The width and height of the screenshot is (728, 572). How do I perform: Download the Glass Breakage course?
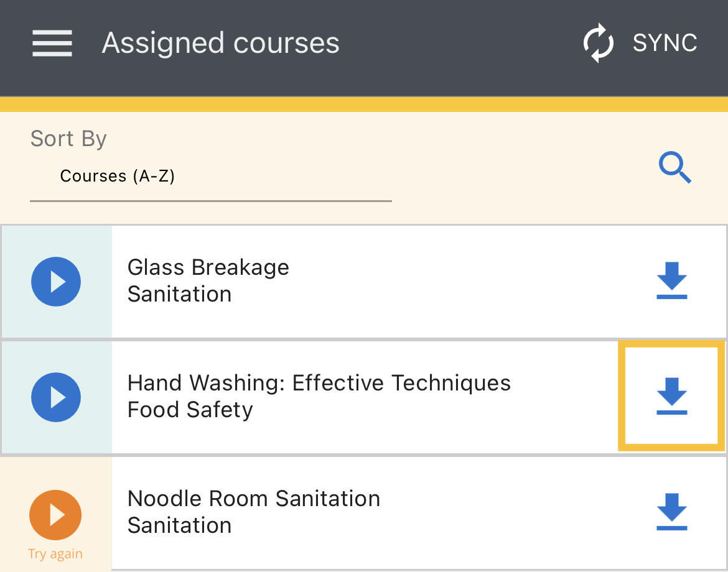tap(672, 280)
